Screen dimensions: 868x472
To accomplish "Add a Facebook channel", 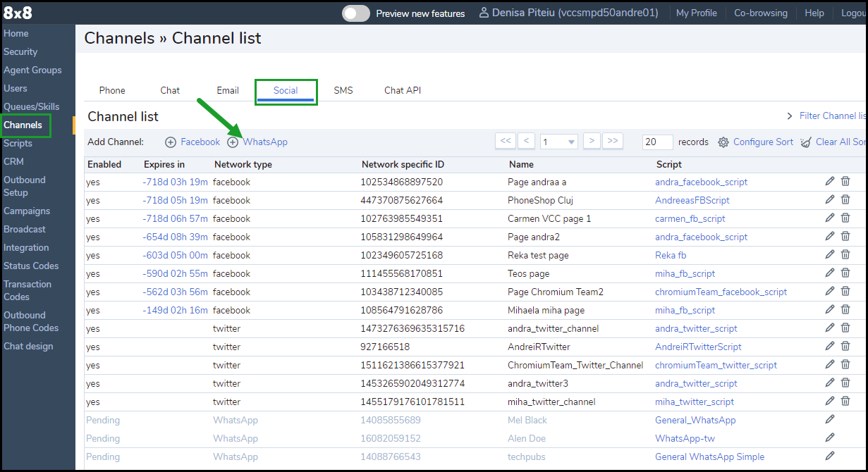I will pyautogui.click(x=192, y=142).
